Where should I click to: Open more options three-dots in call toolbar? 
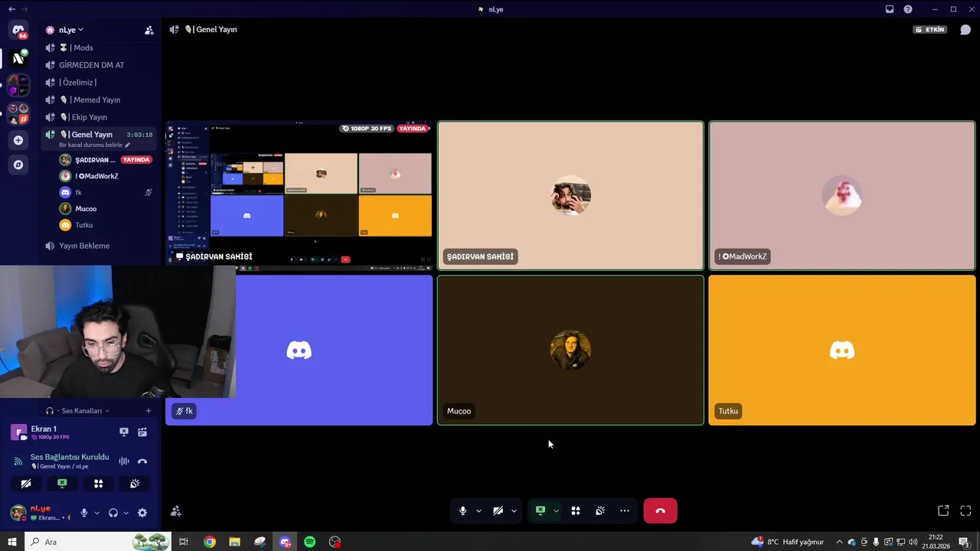[625, 510]
